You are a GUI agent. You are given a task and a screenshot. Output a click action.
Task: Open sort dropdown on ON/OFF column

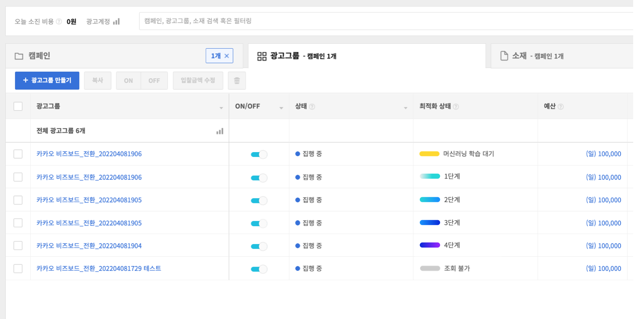(x=281, y=108)
